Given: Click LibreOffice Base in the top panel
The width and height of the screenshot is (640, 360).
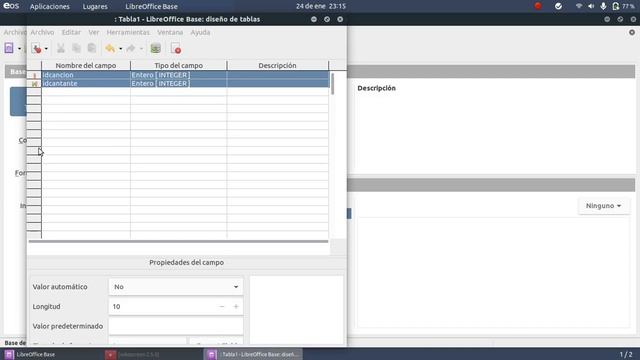Looking at the screenshot, I should point(151,7).
